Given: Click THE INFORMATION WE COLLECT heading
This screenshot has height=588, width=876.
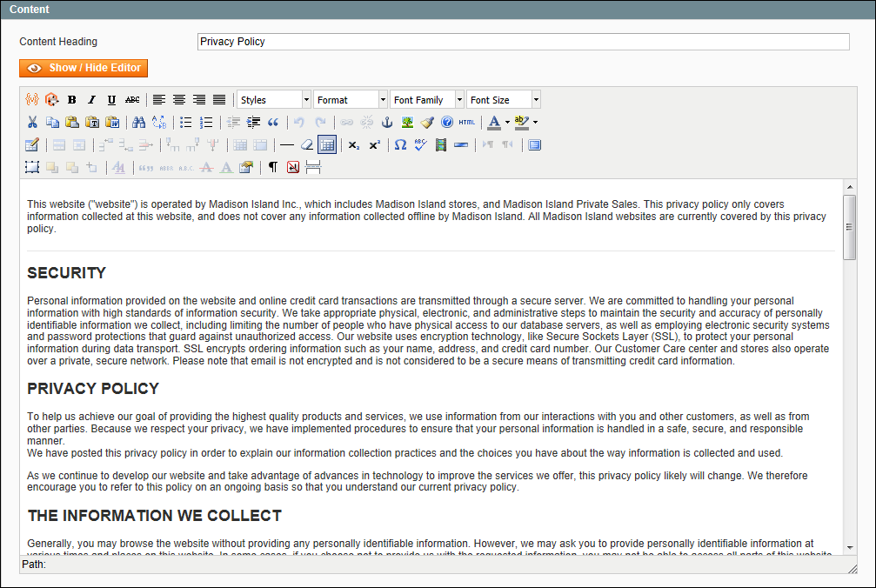Looking at the screenshot, I should 155,516.
